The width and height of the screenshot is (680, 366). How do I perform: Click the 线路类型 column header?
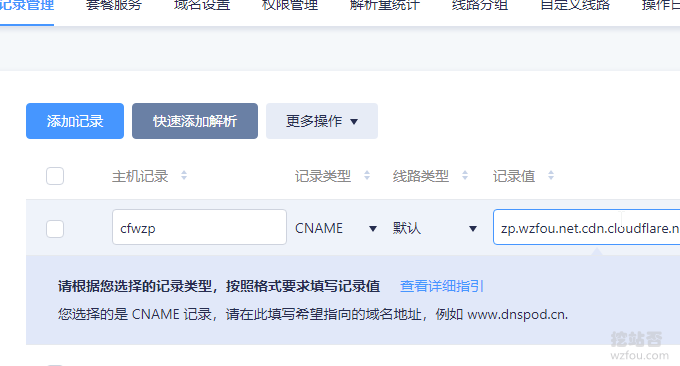point(421,176)
